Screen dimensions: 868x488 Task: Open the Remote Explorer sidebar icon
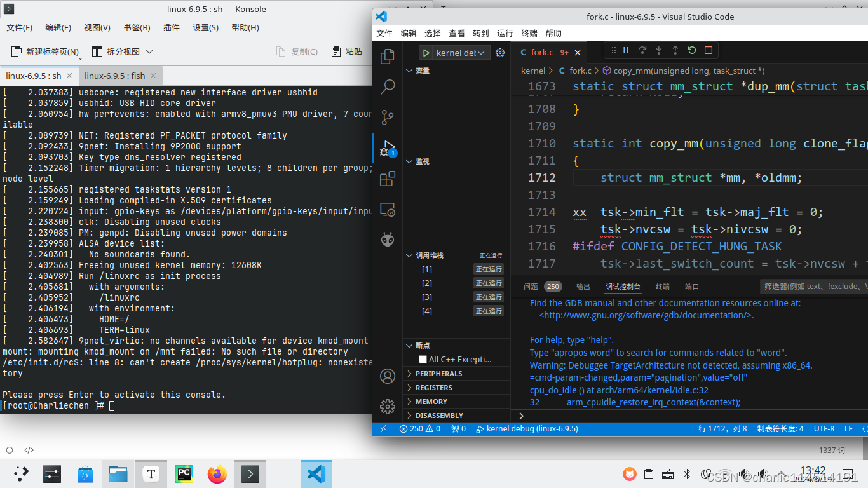[388, 209]
